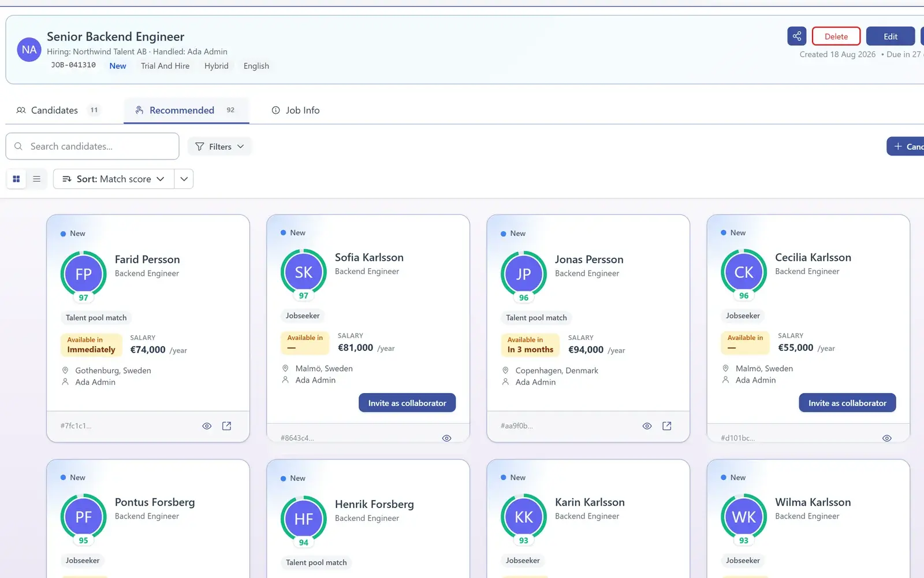The height and width of the screenshot is (578, 924).
Task: Preview Sofia Karlsson with eye icon
Action: point(446,438)
